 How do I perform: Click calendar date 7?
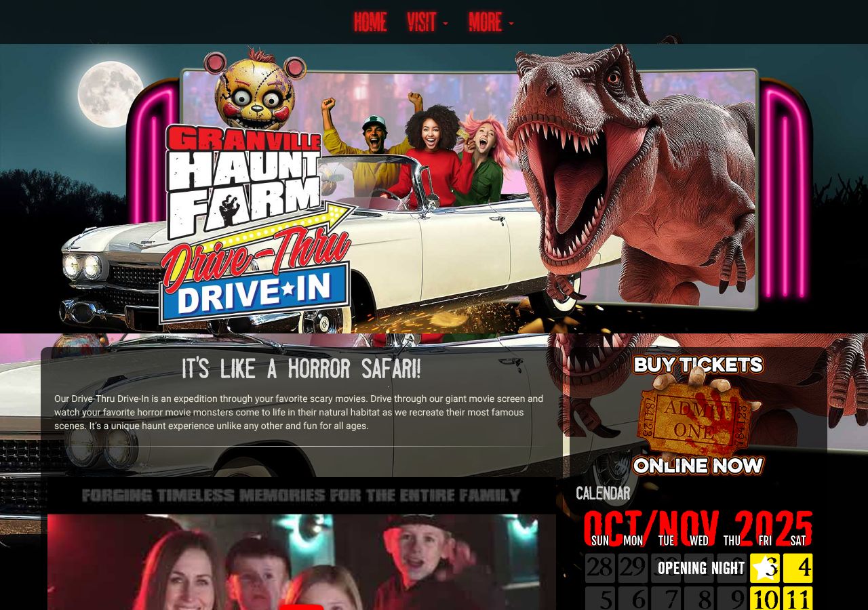tap(666, 599)
